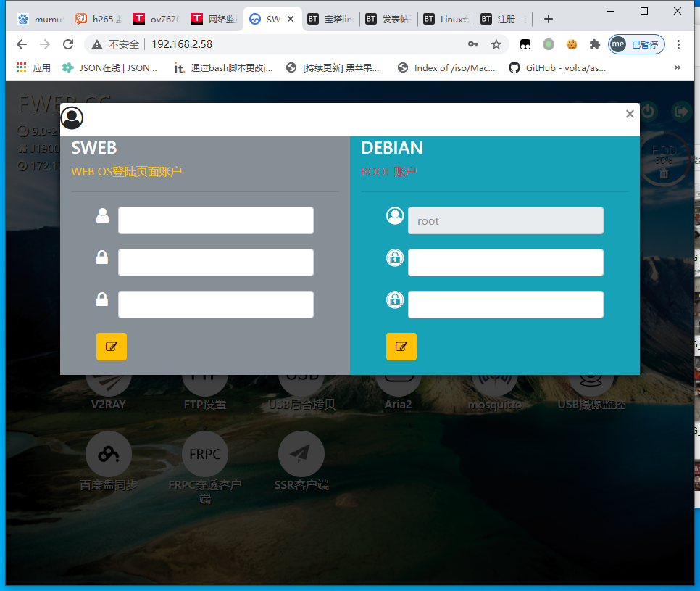
Task: Click the first DEBIAN lock icon
Action: coord(395,257)
